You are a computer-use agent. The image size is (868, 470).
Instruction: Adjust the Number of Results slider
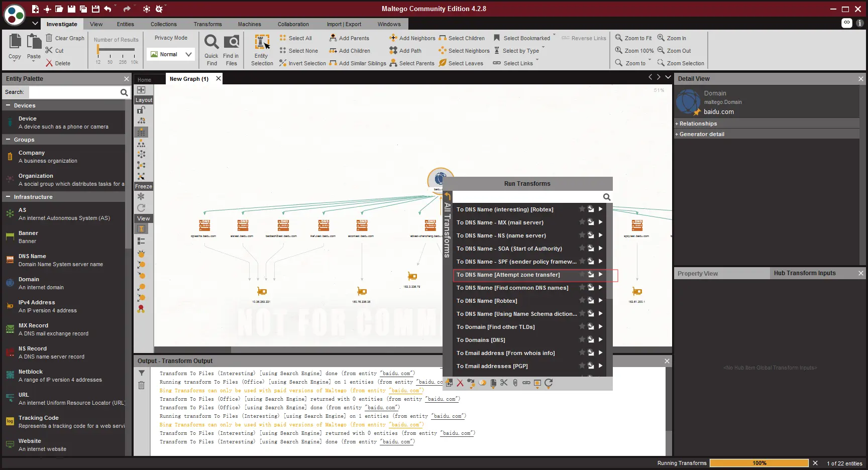(98, 49)
